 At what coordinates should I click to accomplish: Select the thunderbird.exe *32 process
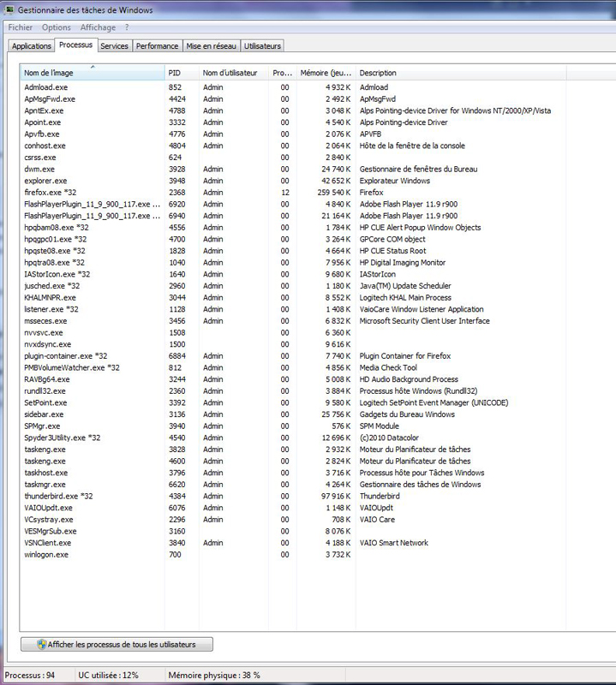[x=295, y=497]
